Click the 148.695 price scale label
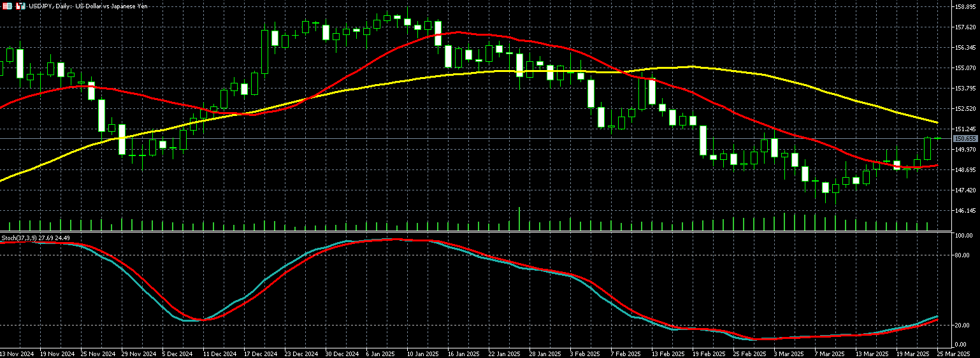 click(965, 170)
